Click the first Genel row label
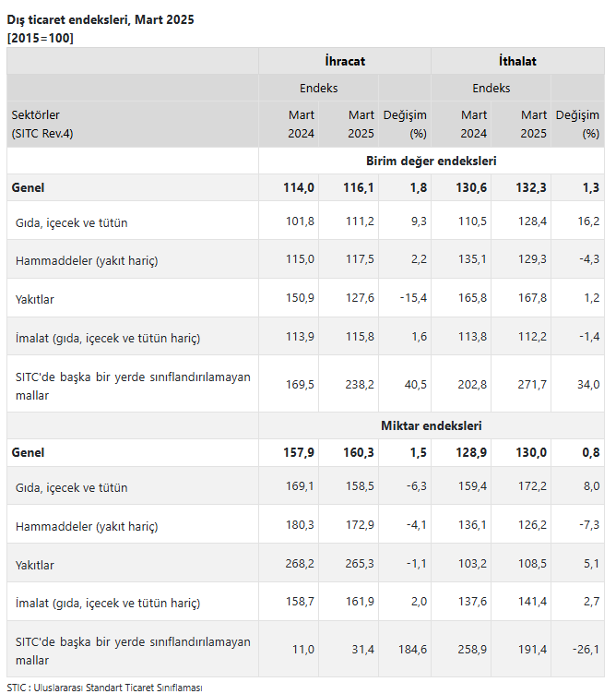The width and height of the screenshot is (616, 694). tap(28, 187)
